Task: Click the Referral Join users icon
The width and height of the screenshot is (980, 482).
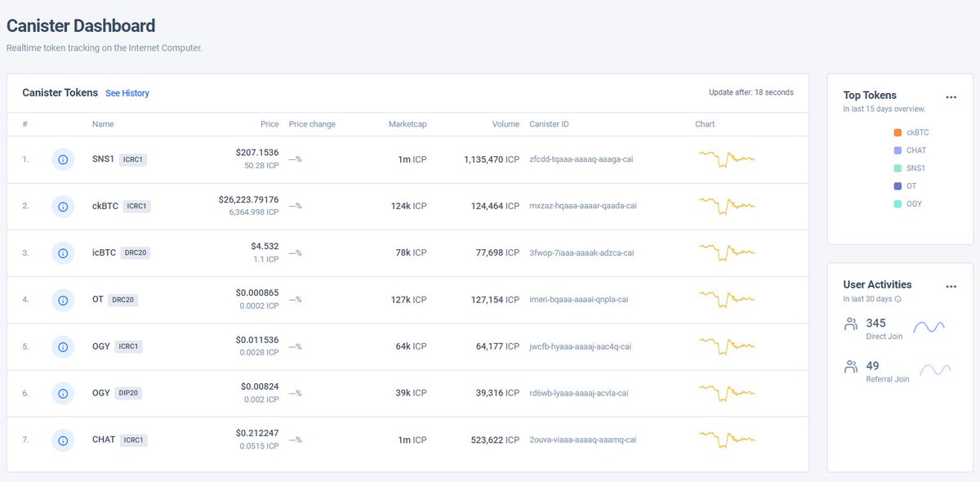Action: (x=851, y=367)
